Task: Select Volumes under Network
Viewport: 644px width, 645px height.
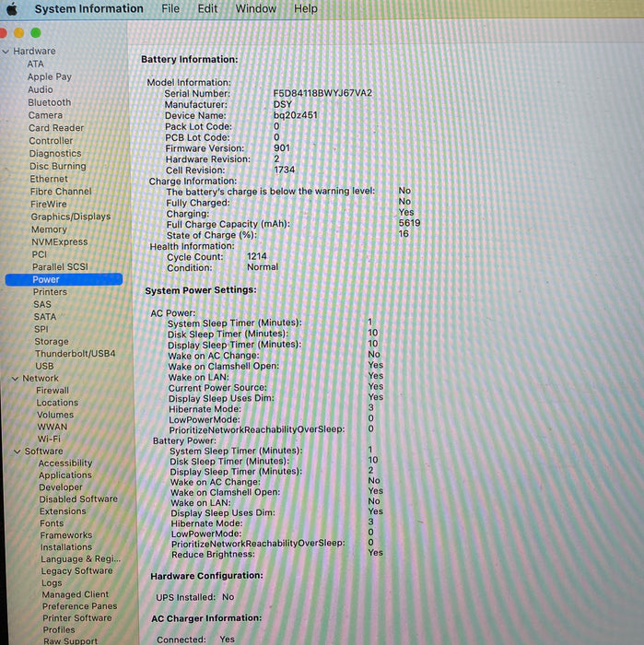Action: click(55, 415)
